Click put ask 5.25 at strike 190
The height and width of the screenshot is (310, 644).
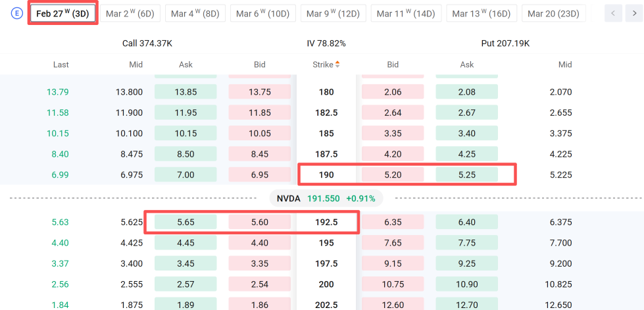[466, 174]
